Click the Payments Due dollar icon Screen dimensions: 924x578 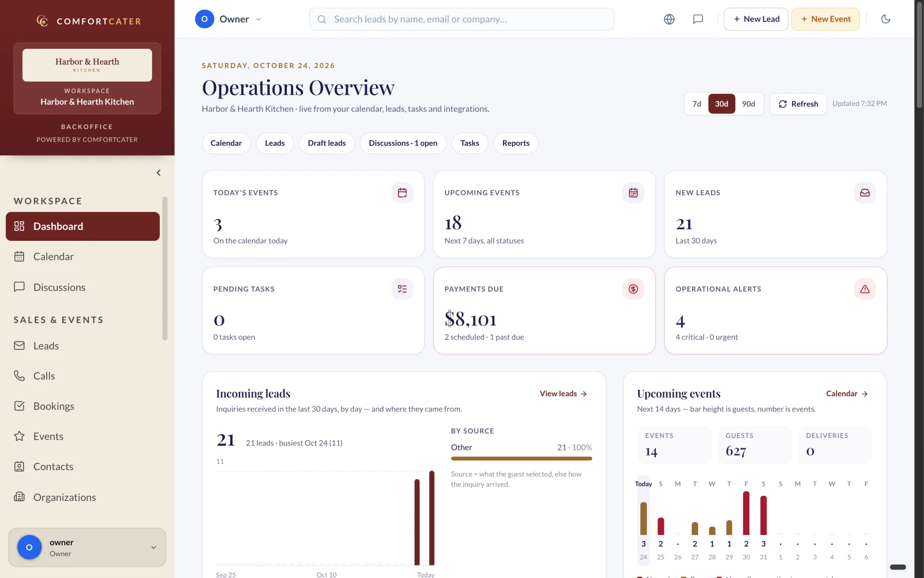coord(633,289)
